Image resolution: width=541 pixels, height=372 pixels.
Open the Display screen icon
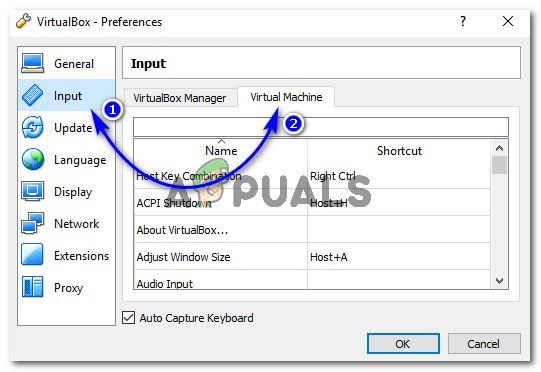32,191
